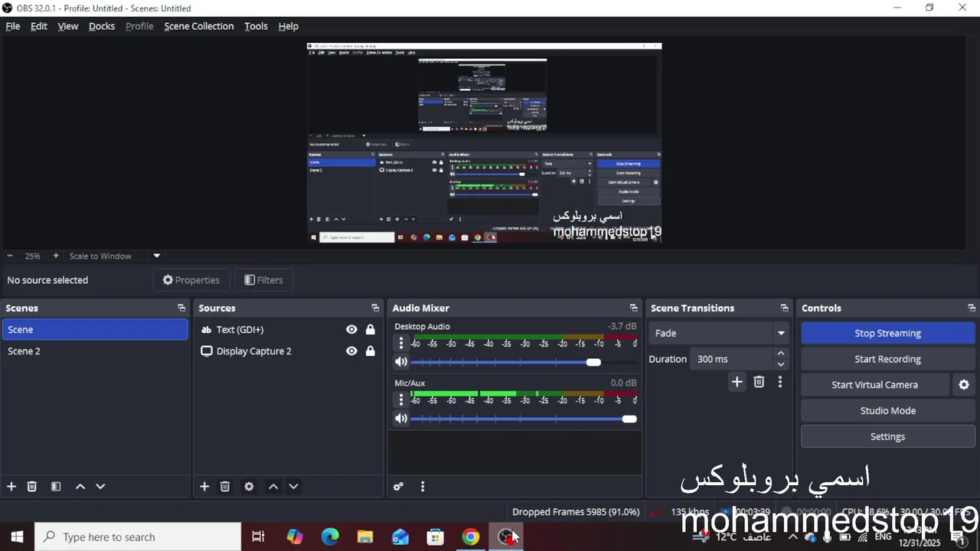Screen dimensions: 980x551
Task: Move scene up with the arrow in the Scenes toolbar
Action: pyautogui.click(x=80, y=487)
